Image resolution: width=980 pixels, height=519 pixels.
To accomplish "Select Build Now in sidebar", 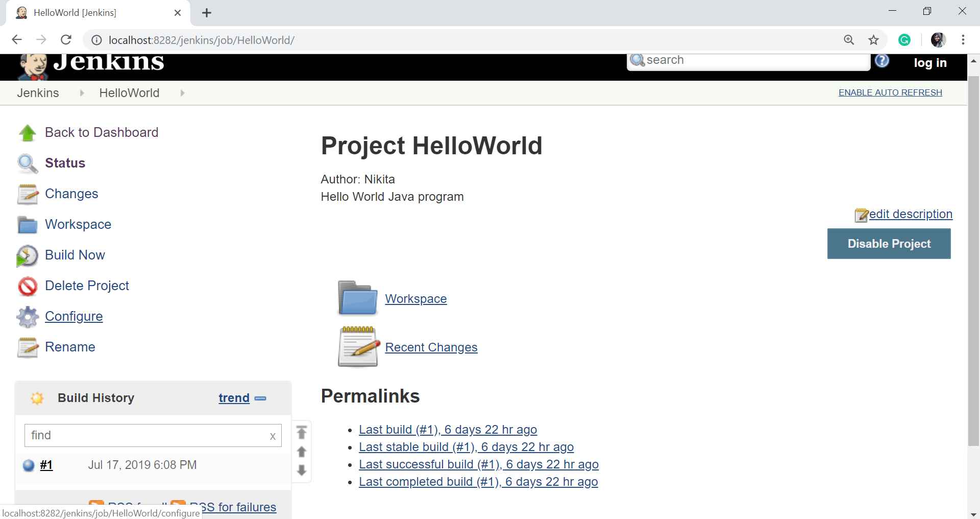I will click(x=75, y=255).
